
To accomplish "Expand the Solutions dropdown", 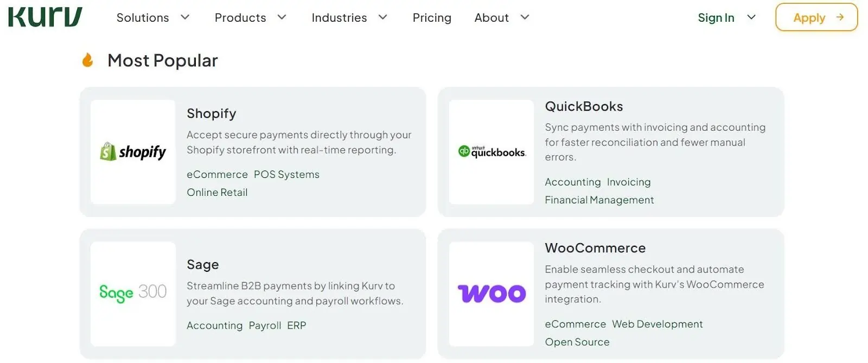I will (152, 17).
